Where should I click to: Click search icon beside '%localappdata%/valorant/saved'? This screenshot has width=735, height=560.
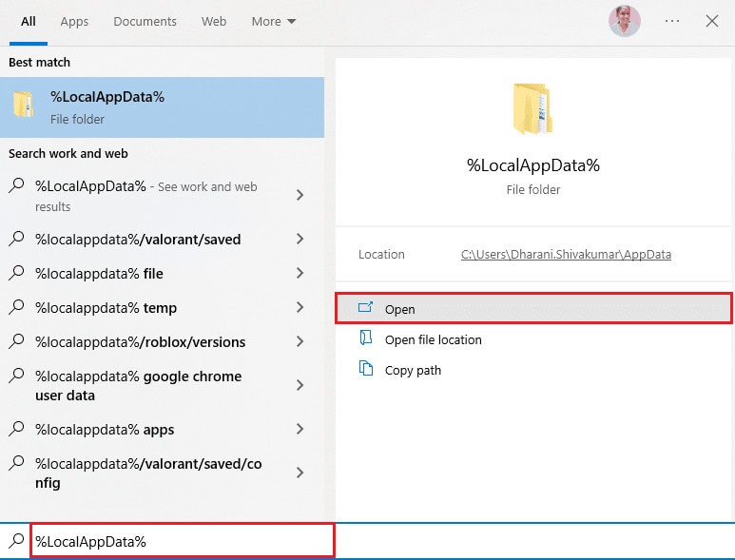pos(16,239)
